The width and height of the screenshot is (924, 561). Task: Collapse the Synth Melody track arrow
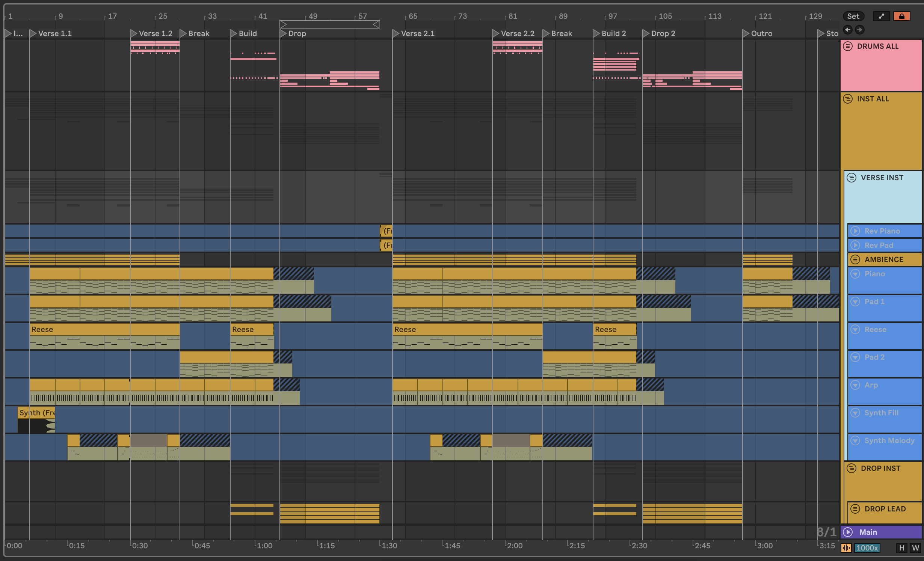pos(855,440)
